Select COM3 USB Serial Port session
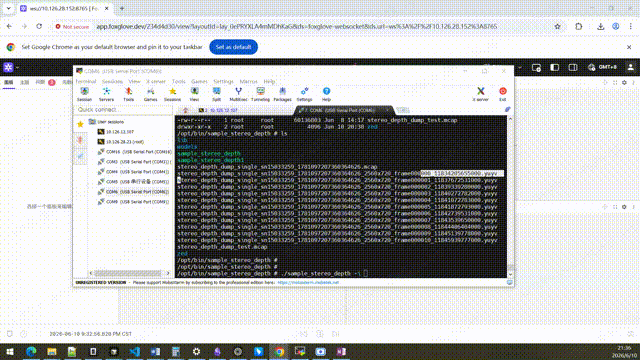Viewport: 640px width, 360px height. pos(135,162)
